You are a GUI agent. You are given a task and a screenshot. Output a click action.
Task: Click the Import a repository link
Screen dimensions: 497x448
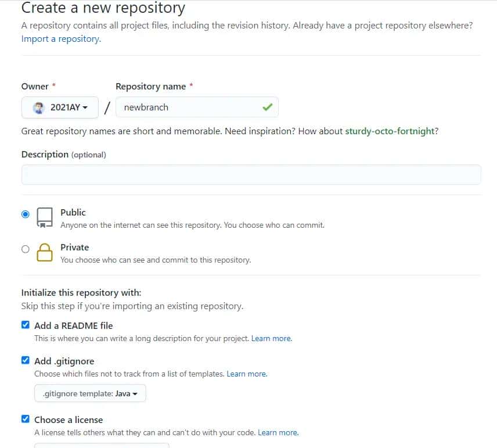point(60,39)
